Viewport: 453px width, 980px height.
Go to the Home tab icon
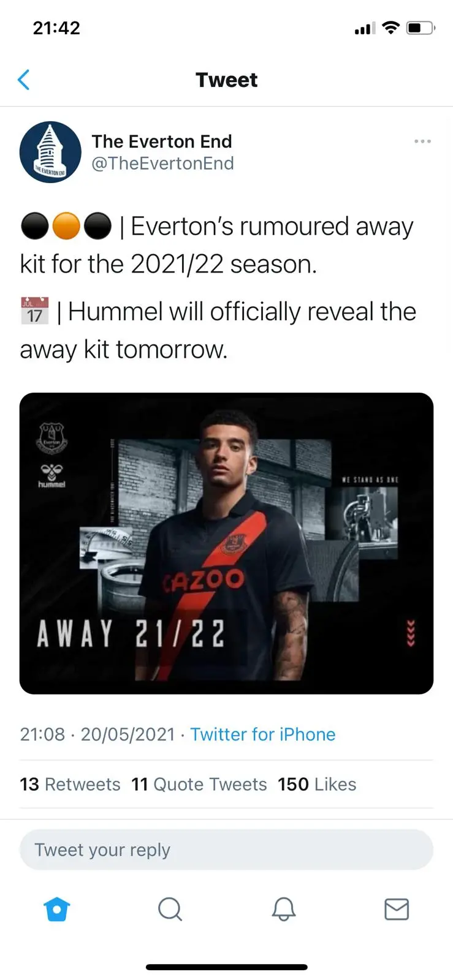(57, 910)
